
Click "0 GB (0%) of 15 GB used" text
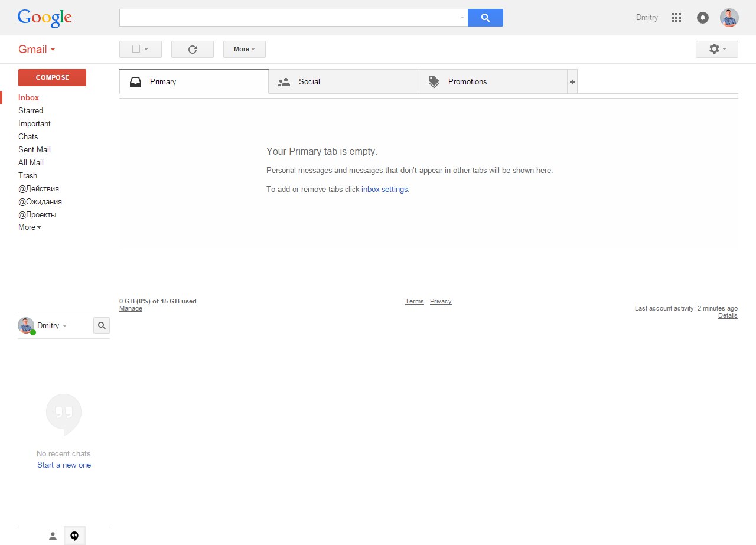pos(158,301)
